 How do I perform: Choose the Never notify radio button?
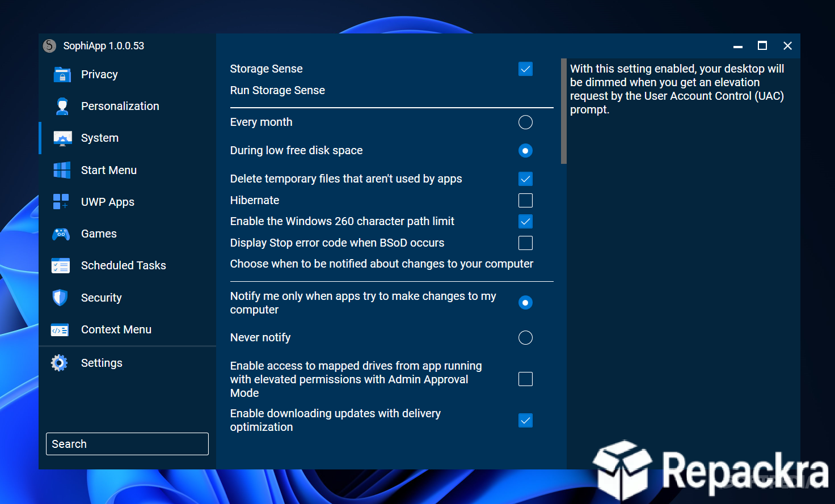(x=526, y=338)
